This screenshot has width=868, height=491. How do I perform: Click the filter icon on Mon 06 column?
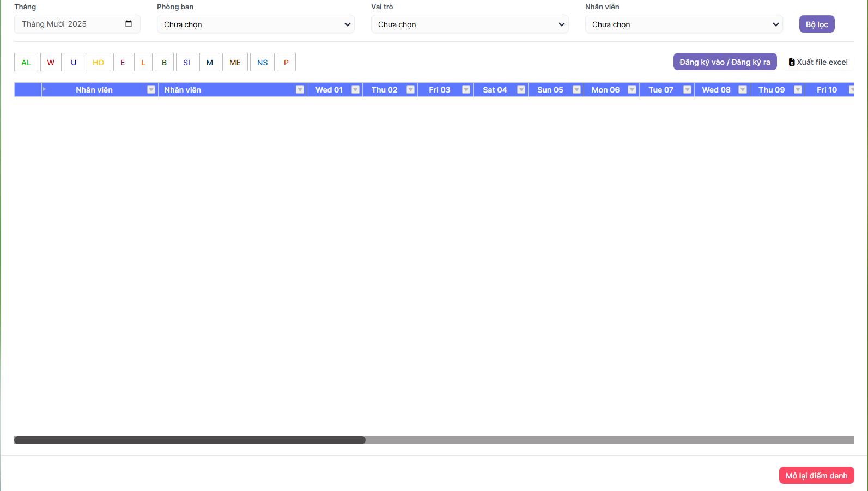(x=632, y=90)
